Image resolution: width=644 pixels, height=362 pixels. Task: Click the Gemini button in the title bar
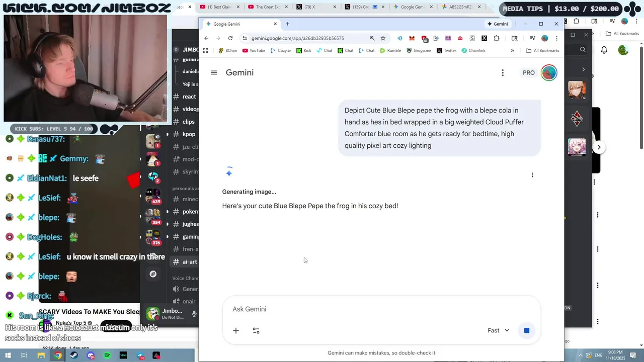pos(497,24)
